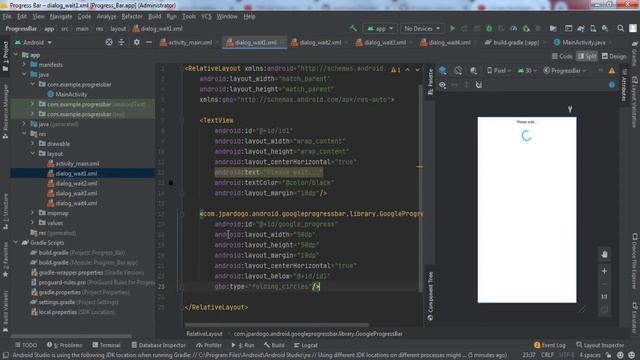Open the Terminal tool window
This screenshot has height=360, width=640.
(107, 345)
